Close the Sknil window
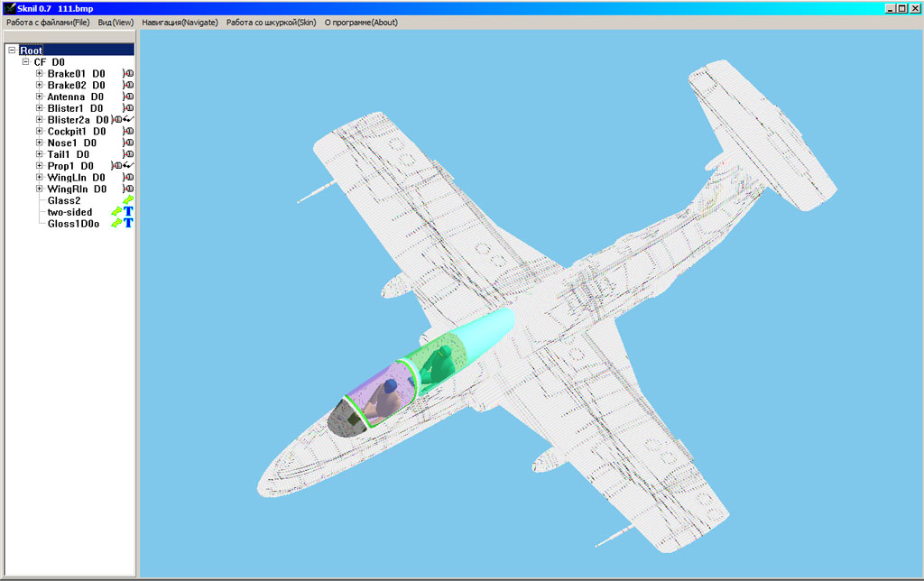Viewport: 924px width, 581px height. 915,8
